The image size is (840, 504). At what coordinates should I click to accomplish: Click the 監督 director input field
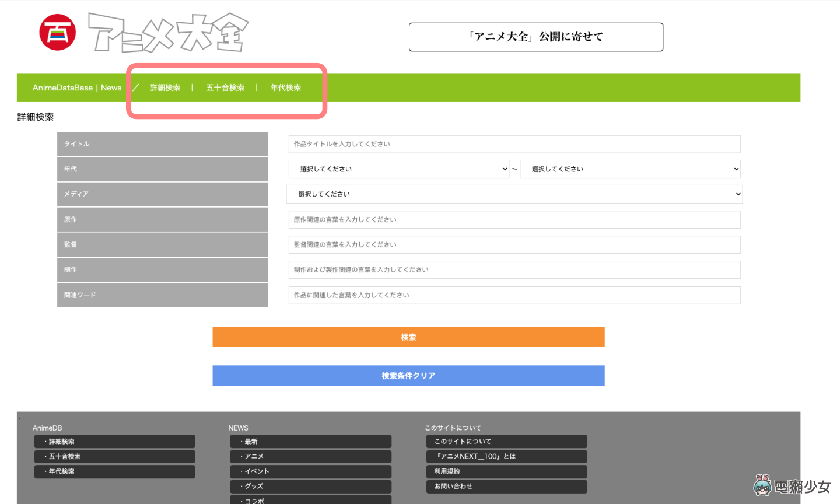tap(514, 244)
